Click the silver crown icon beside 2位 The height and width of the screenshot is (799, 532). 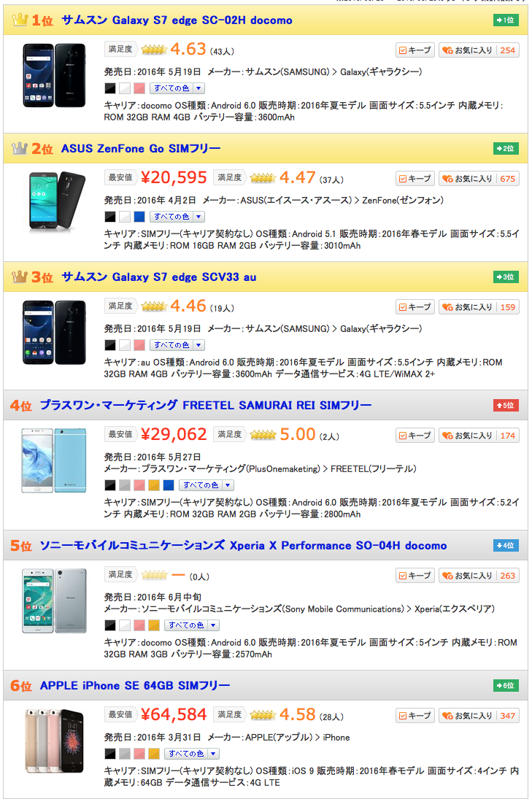point(20,148)
